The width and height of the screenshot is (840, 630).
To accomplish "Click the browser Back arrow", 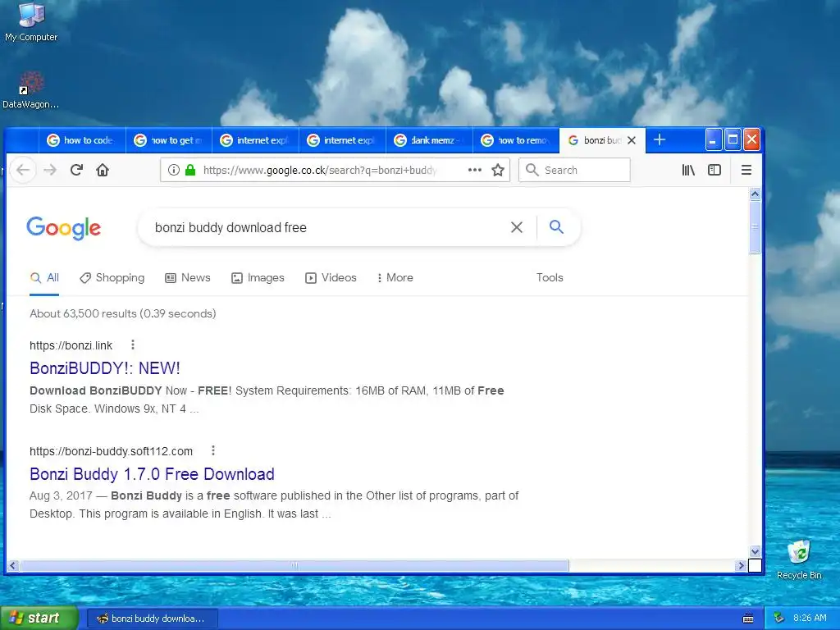I will [x=23, y=171].
